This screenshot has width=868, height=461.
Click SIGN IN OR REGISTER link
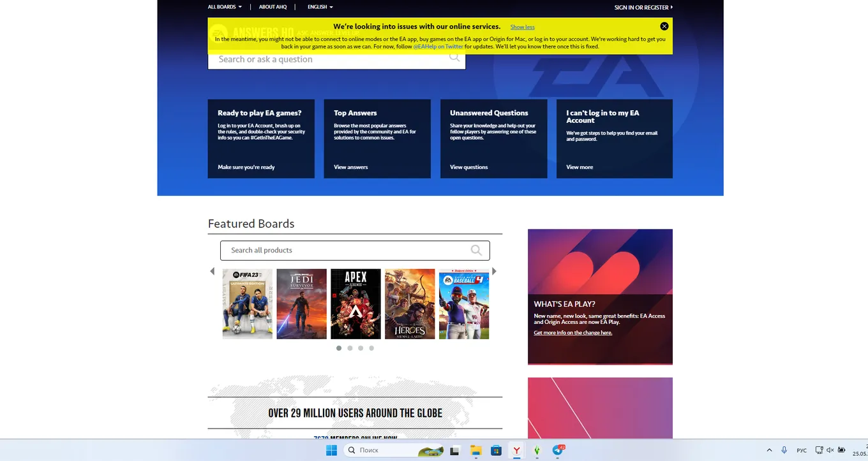[643, 8]
